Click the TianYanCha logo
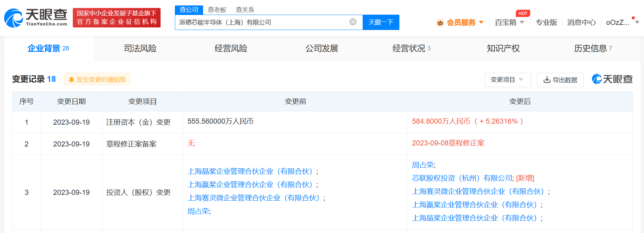 point(36,18)
